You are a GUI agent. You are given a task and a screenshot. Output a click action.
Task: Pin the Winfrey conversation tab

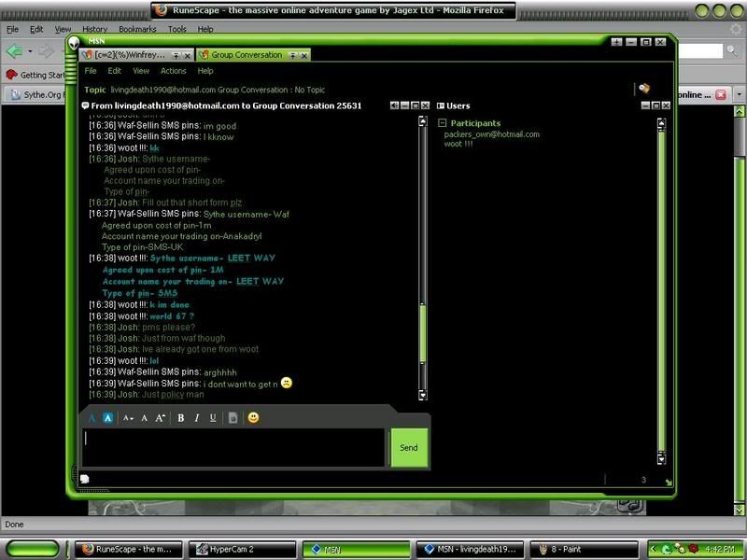pos(176,56)
